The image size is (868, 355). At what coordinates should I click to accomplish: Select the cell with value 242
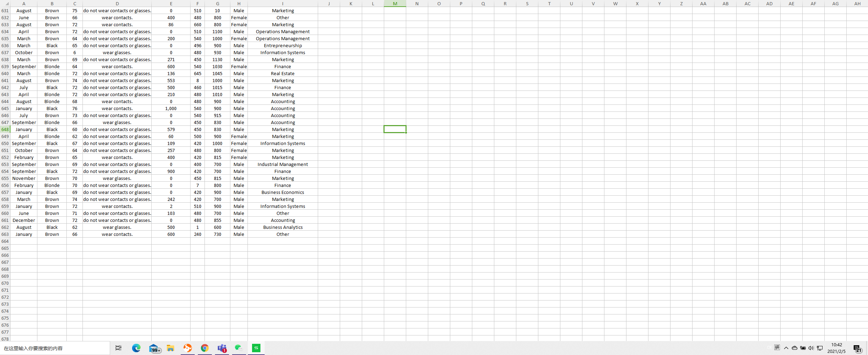coord(171,199)
